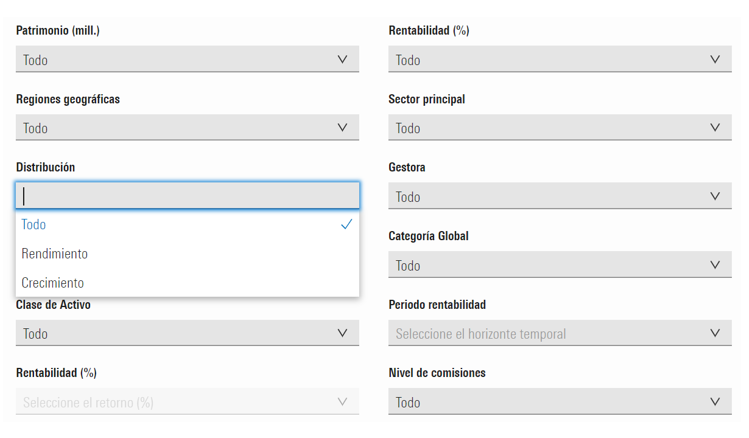Click chevron arrow of Sector principal dropdown

pyautogui.click(x=715, y=128)
